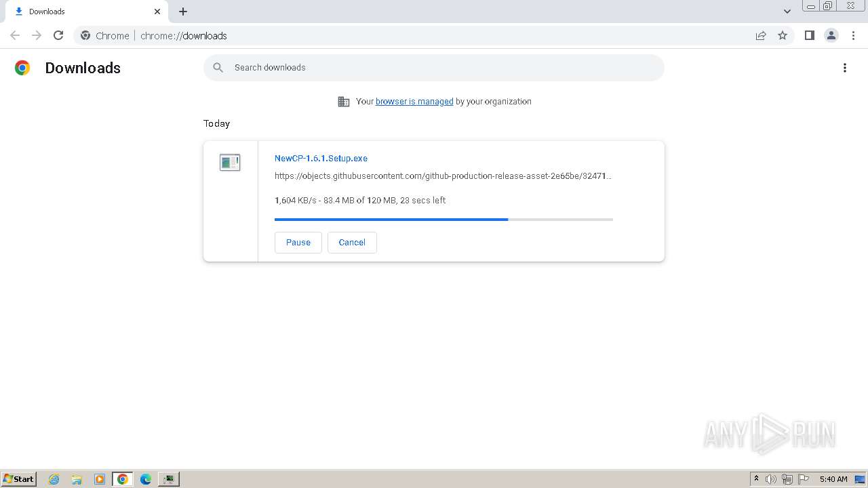Open the media player taskbar icon
Image resolution: width=868 pixels, height=488 pixels.
(100, 479)
